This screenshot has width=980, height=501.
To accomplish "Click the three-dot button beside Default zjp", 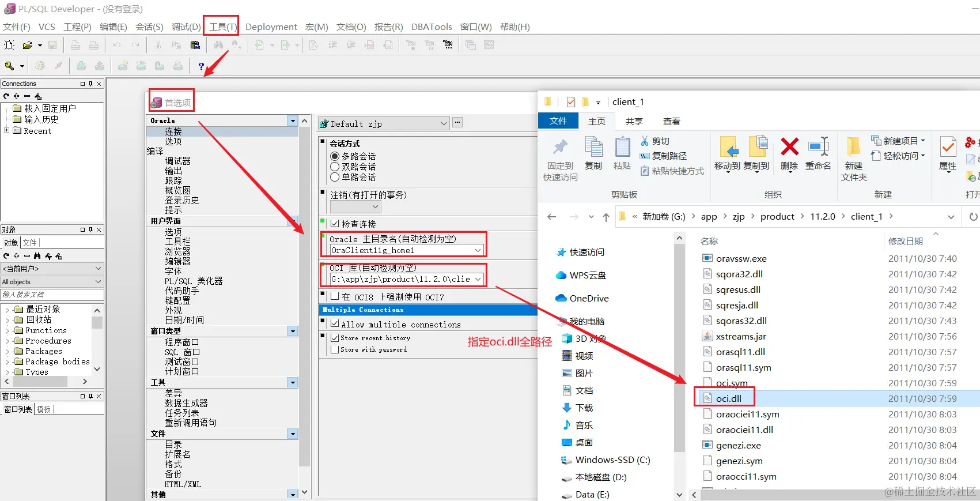I will pyautogui.click(x=457, y=122).
